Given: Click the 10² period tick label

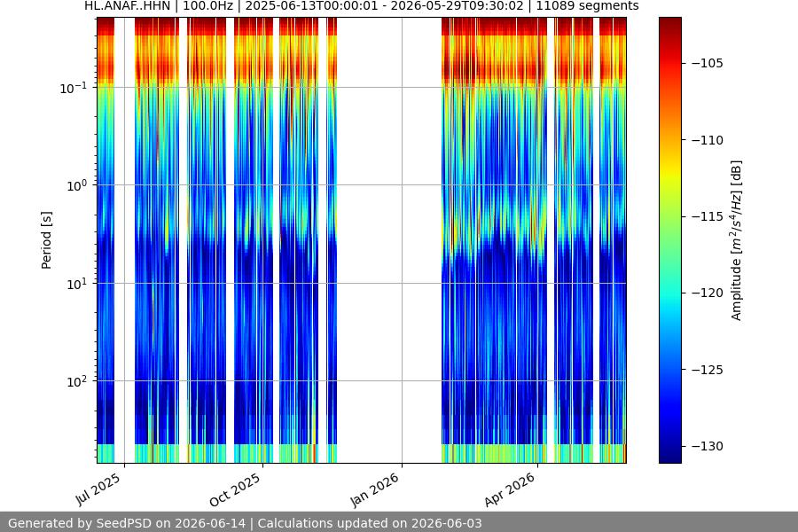Looking at the screenshot, I should (77, 381).
